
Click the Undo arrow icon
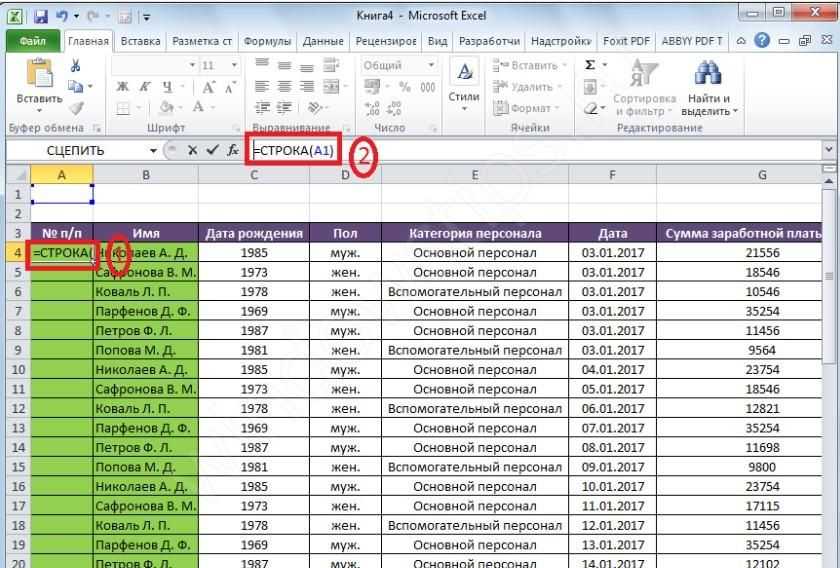tap(62, 17)
